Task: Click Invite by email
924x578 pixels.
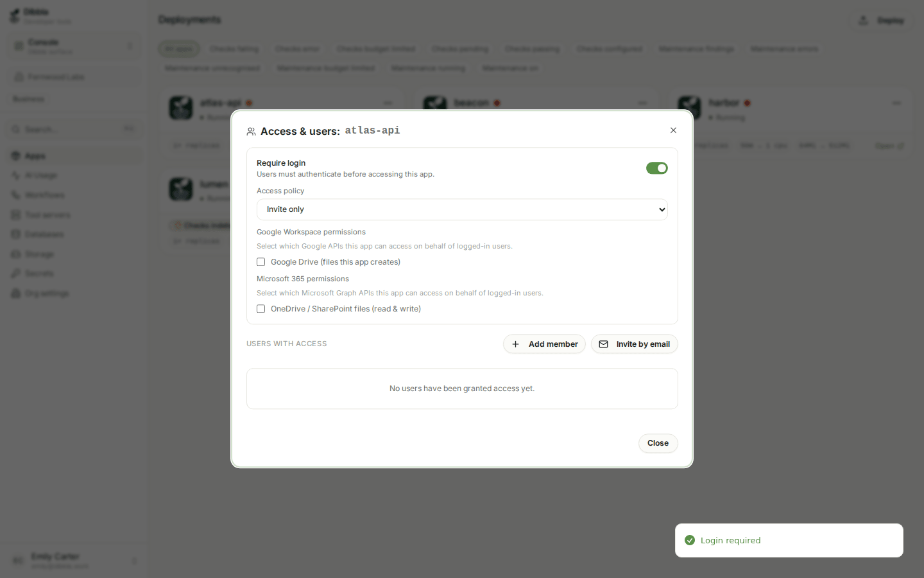Action: 635,344
